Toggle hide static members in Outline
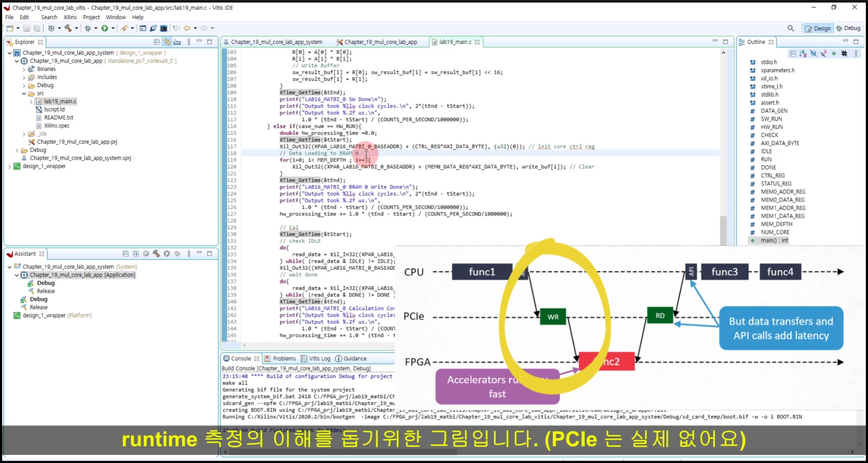 [x=824, y=53]
